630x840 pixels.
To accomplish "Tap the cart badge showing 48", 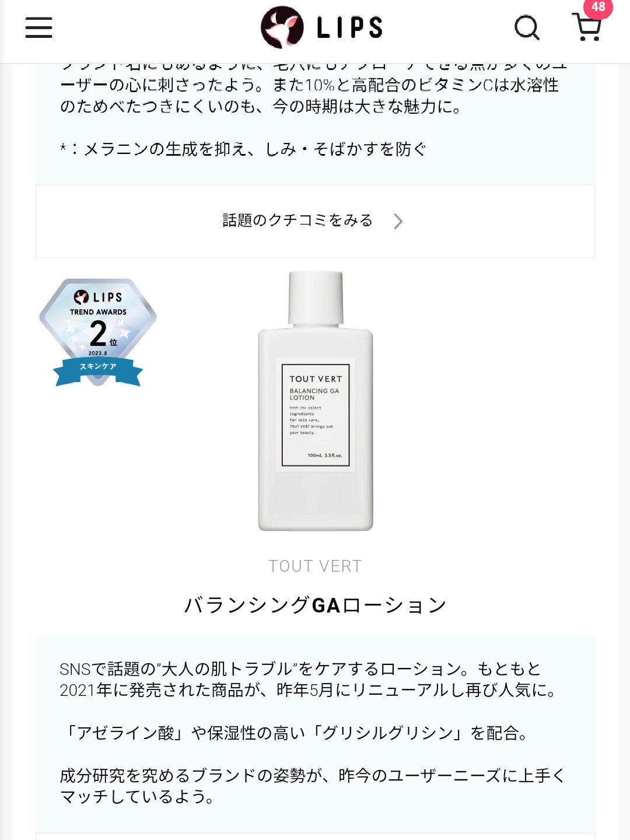I will click(x=598, y=8).
